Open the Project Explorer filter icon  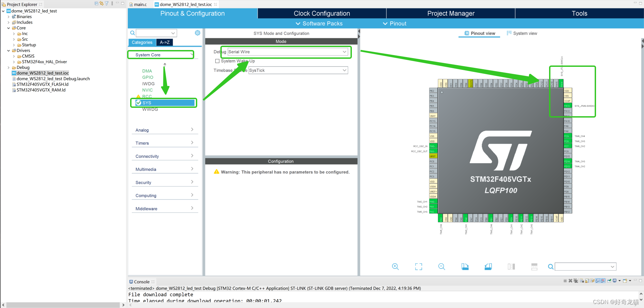tap(107, 3)
